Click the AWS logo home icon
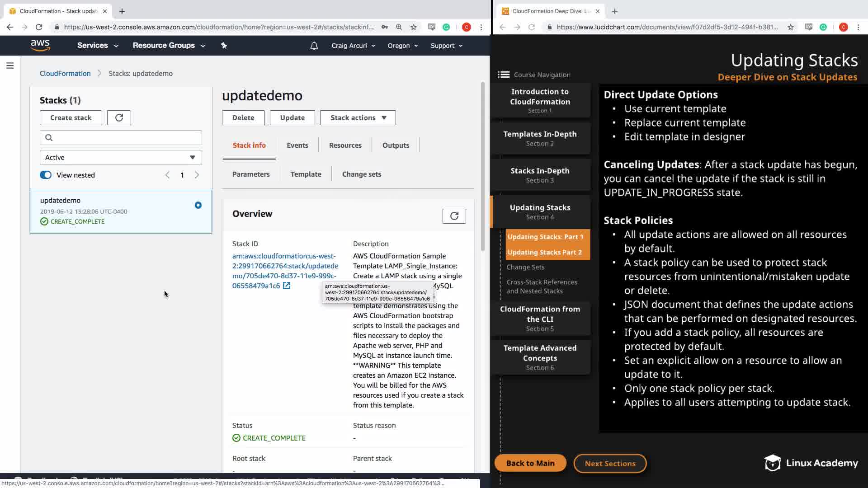868x488 pixels. pyautogui.click(x=40, y=45)
